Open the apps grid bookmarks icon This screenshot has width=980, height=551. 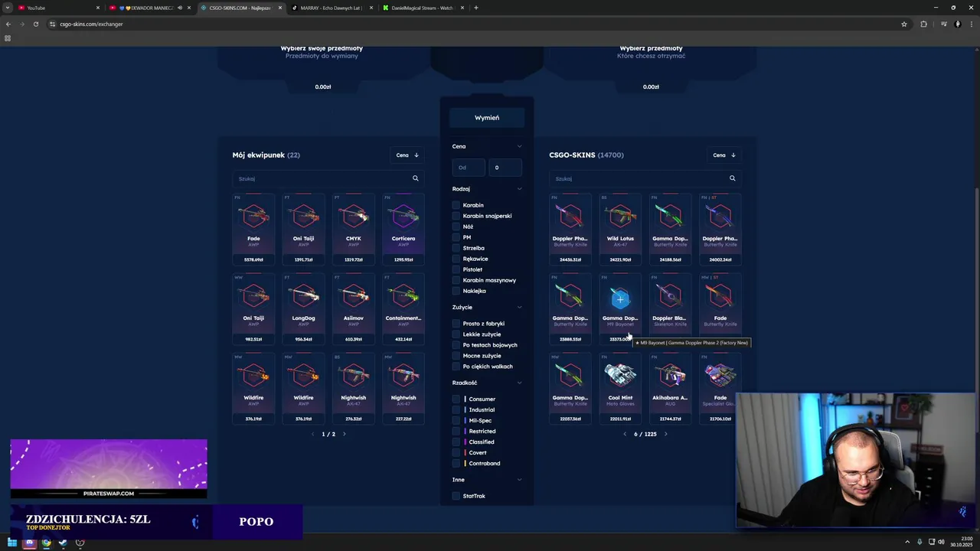(8, 38)
